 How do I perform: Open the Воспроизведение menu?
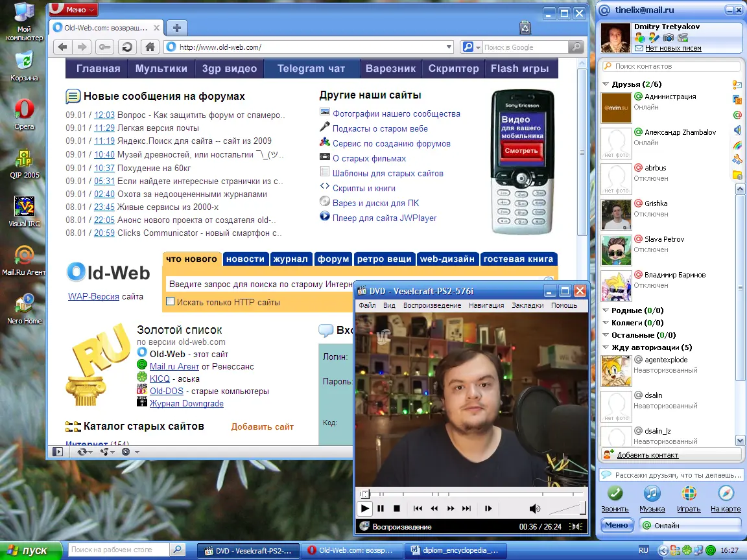(x=432, y=305)
